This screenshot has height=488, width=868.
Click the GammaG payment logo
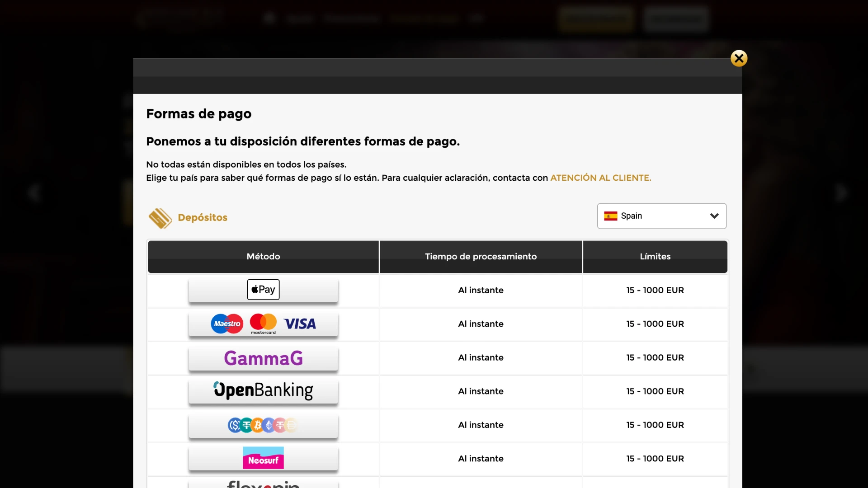tap(263, 357)
